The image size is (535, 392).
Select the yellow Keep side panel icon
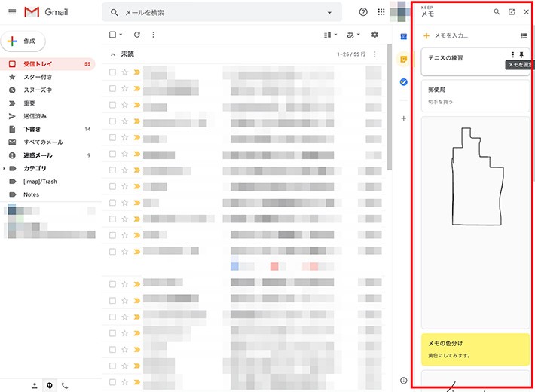click(x=404, y=60)
